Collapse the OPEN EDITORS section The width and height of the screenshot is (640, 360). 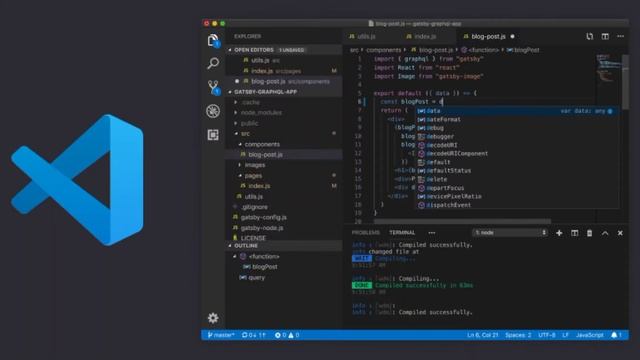(x=284, y=50)
